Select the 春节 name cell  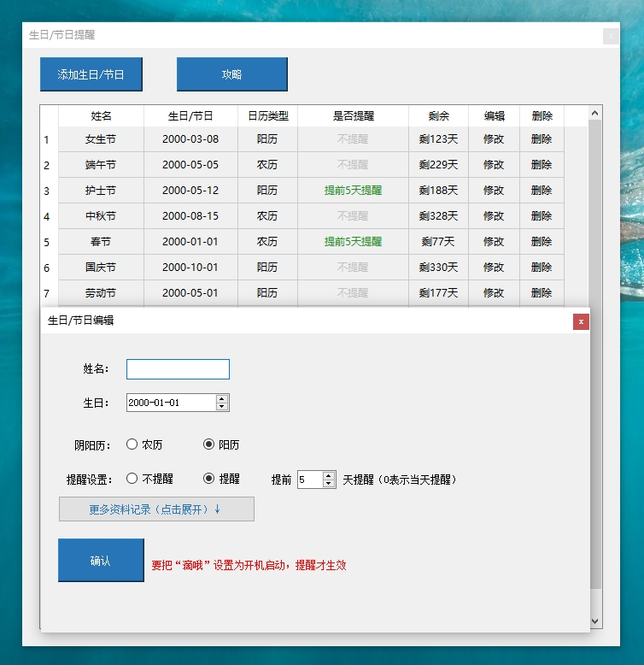coord(102,242)
